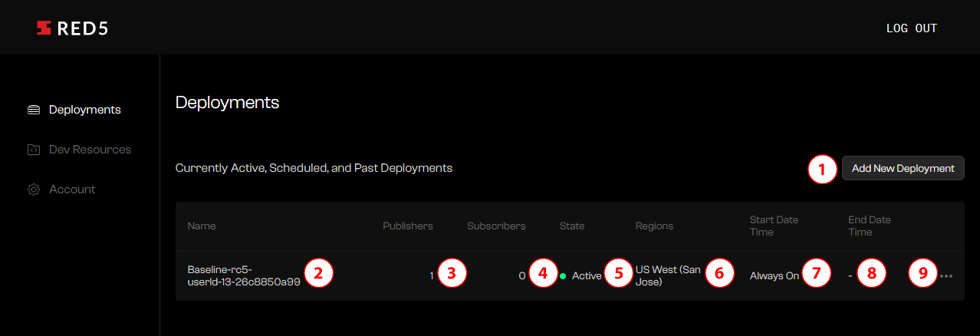
Task: Click the Account gear icon
Action: (x=34, y=189)
